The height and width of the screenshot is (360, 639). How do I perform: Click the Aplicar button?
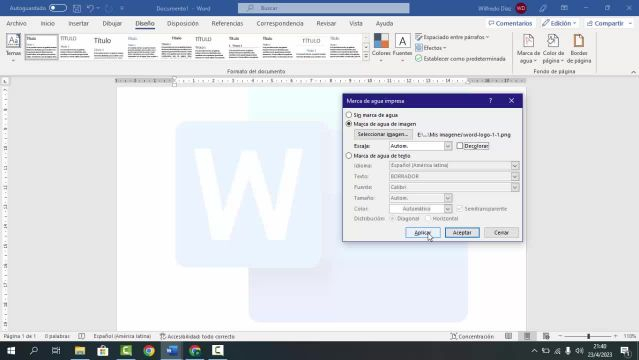click(x=423, y=232)
